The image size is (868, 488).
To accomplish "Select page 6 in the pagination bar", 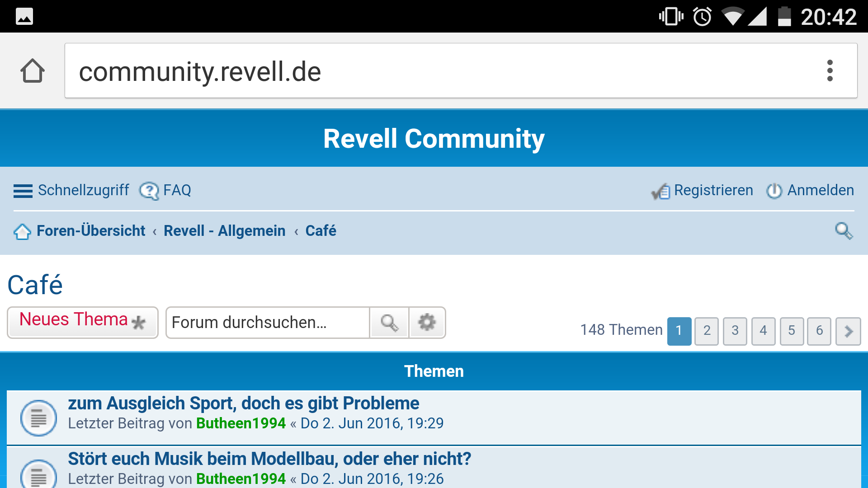I will click(820, 331).
